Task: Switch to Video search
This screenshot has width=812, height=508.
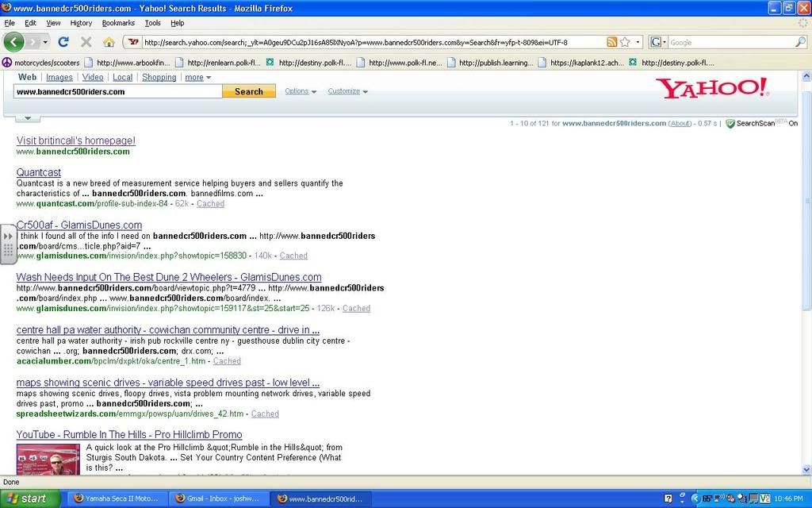Action: coord(93,77)
